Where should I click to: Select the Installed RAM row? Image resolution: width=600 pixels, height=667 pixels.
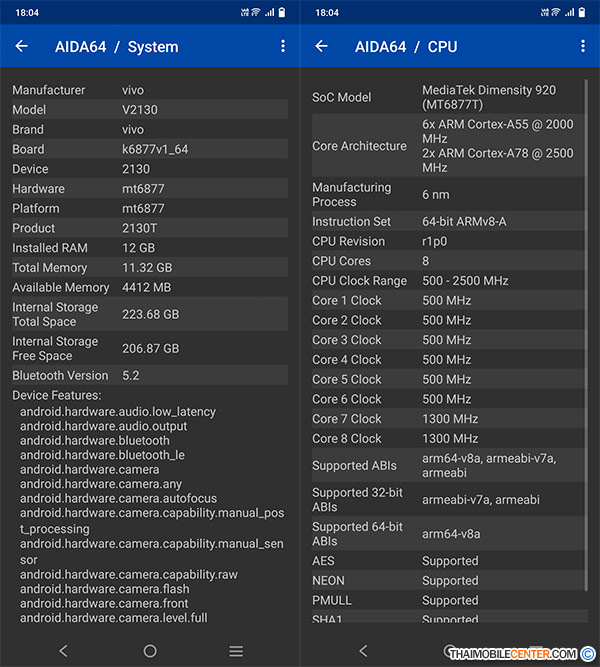[148, 248]
